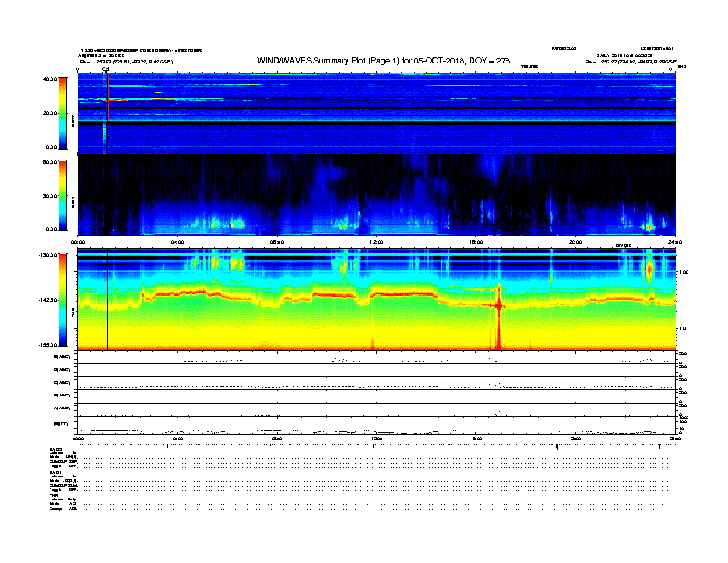Click the 100 label on TNR right axis
The height and width of the screenshot is (563, 728).
click(x=684, y=272)
